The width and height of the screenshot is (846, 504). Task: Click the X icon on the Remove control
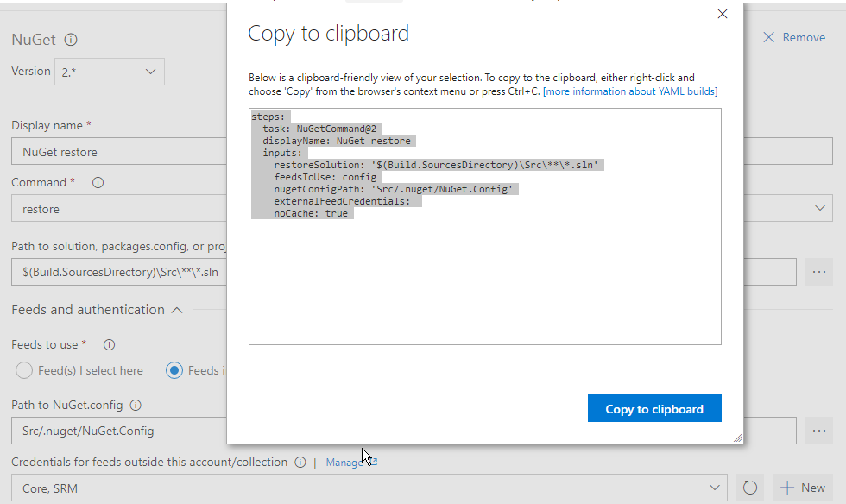(x=771, y=37)
